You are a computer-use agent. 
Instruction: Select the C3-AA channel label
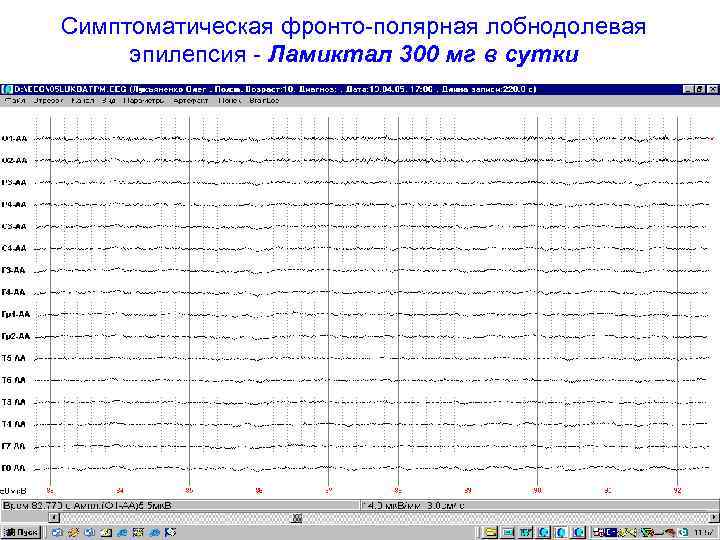click(14, 226)
